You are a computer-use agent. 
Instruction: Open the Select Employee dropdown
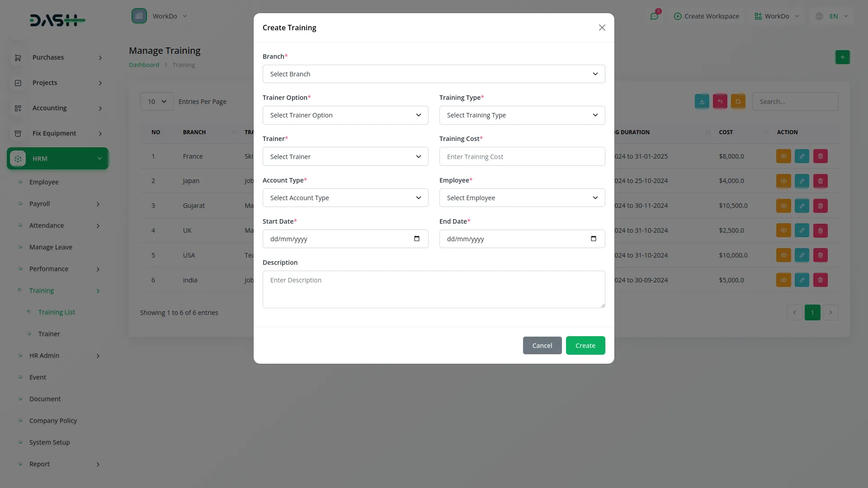522,198
